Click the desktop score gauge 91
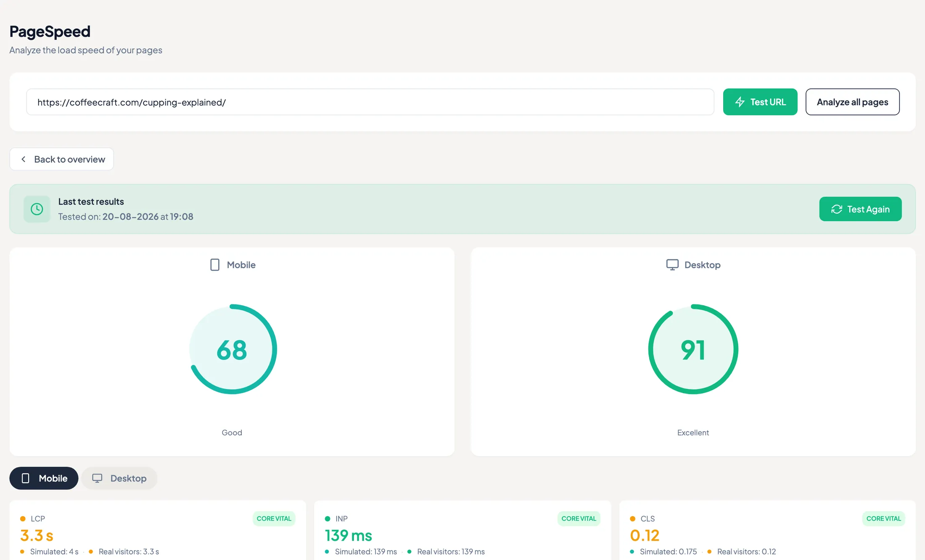Viewport: 925px width, 560px height. click(693, 349)
